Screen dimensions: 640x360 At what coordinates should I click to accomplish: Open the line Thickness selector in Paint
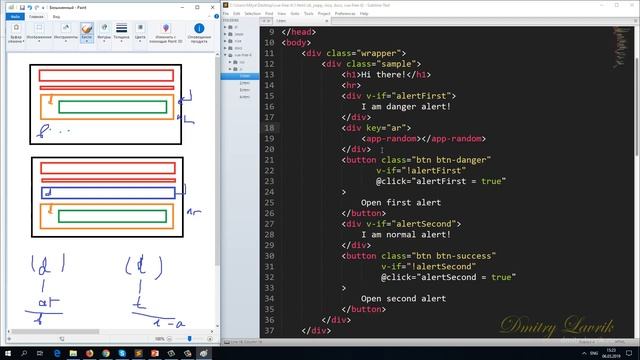pyautogui.click(x=121, y=33)
